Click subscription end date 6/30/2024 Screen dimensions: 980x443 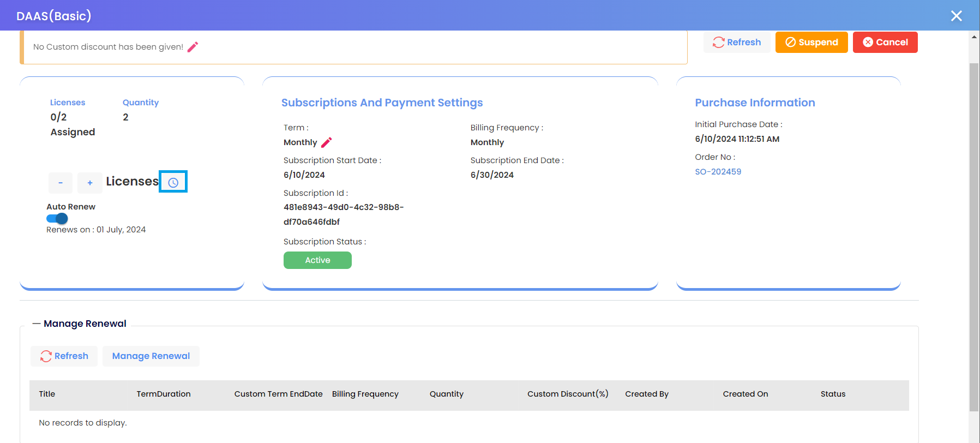(x=492, y=175)
